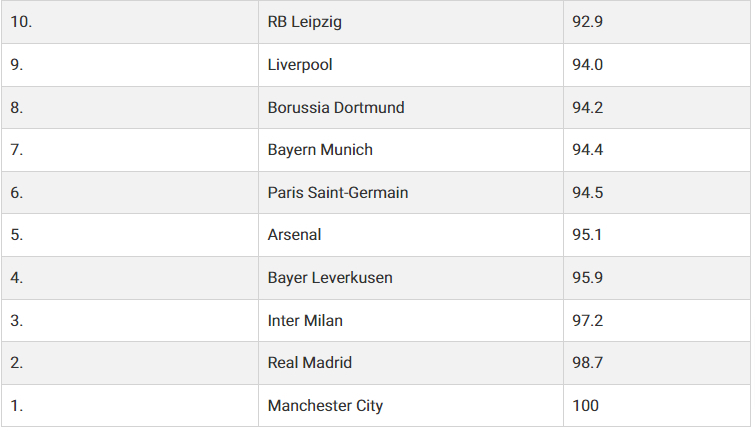Click the Paris Saint-Germain entry

338,193
